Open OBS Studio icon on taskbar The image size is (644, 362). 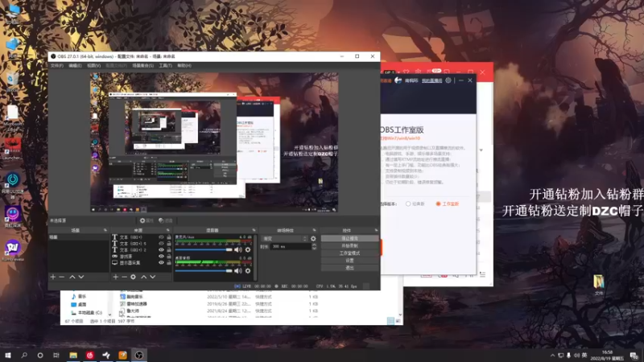pos(138,355)
